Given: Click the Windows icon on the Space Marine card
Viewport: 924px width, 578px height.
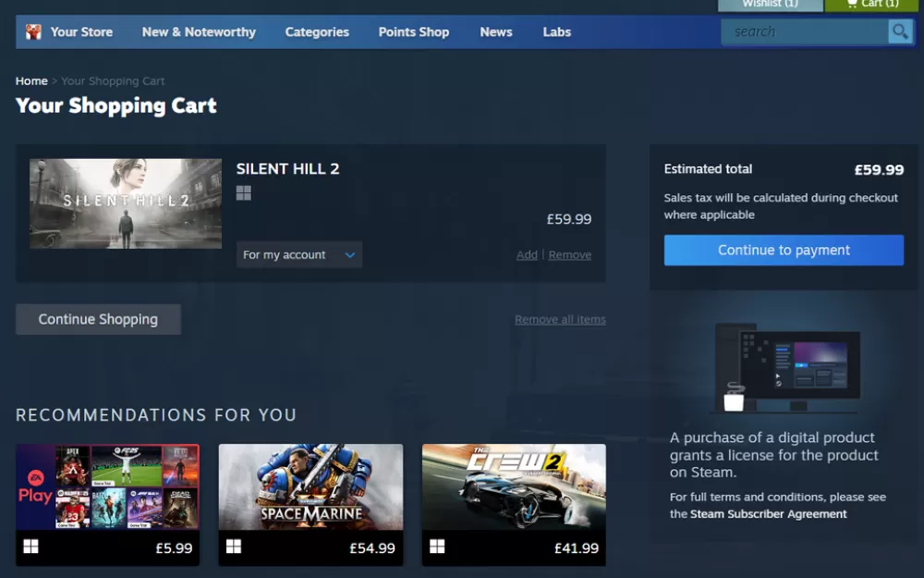Looking at the screenshot, I should tap(234, 547).
